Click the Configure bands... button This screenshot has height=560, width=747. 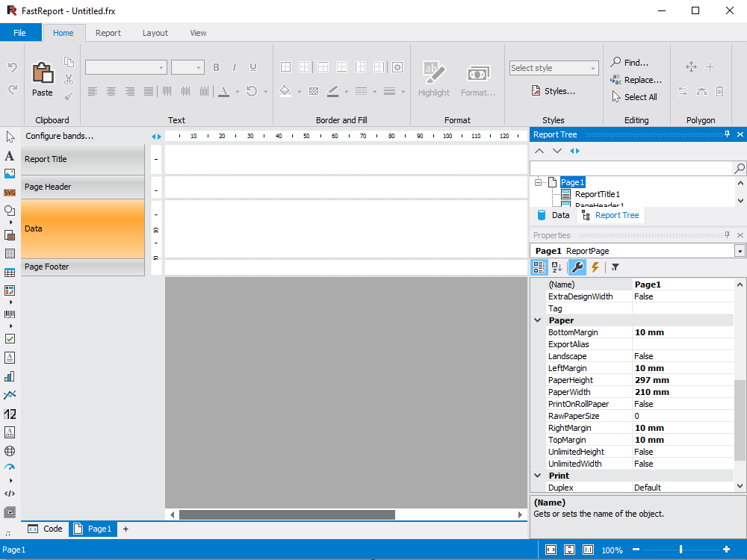tap(60, 136)
